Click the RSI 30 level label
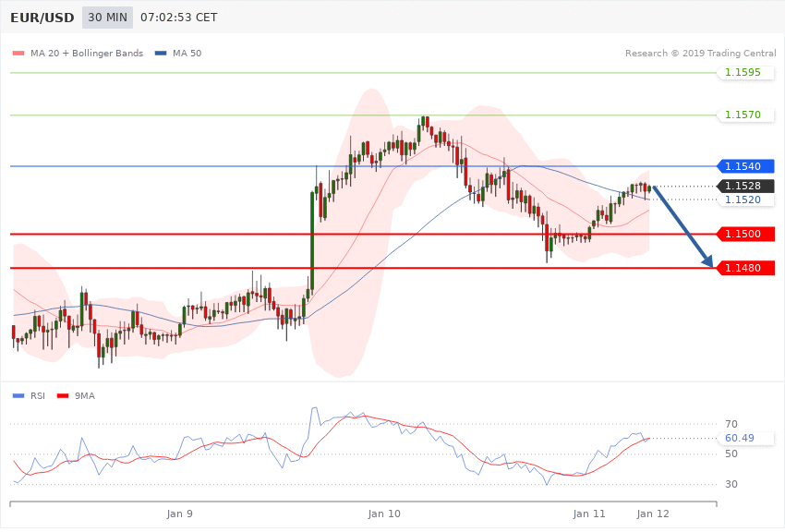The height and width of the screenshot is (532, 785). (x=731, y=484)
